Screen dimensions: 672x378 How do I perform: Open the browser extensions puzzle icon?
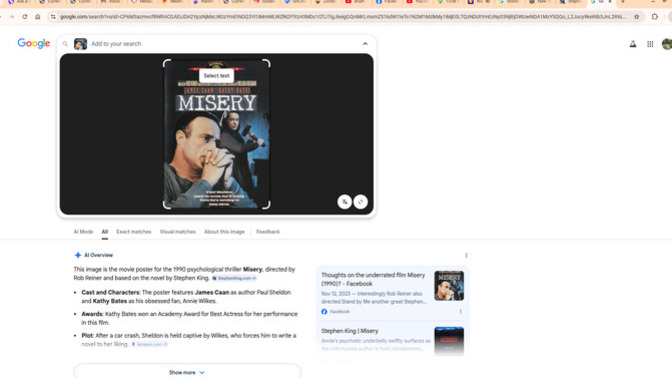pyautogui.click(x=655, y=17)
